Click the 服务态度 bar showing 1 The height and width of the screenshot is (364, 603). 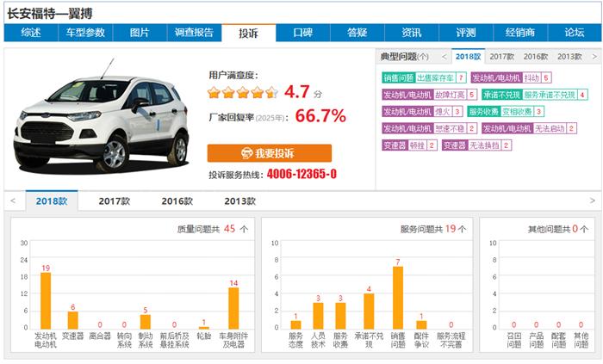[x=295, y=324]
